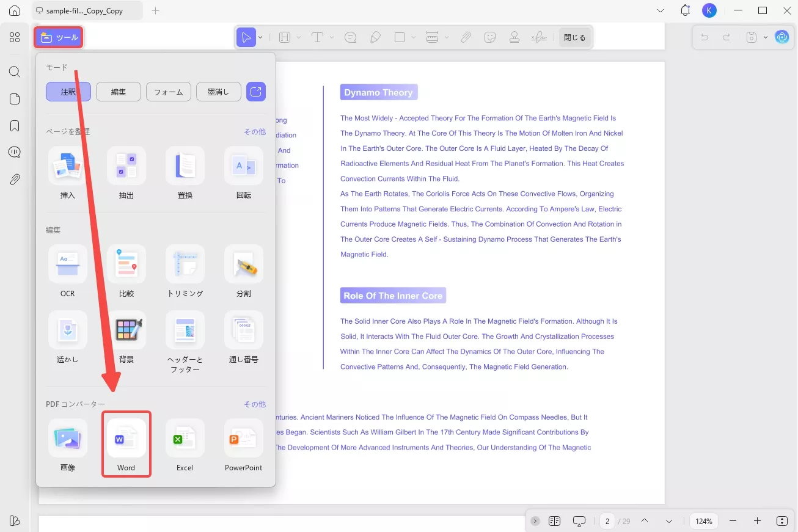Choose the 回転 page tool

tap(244, 173)
